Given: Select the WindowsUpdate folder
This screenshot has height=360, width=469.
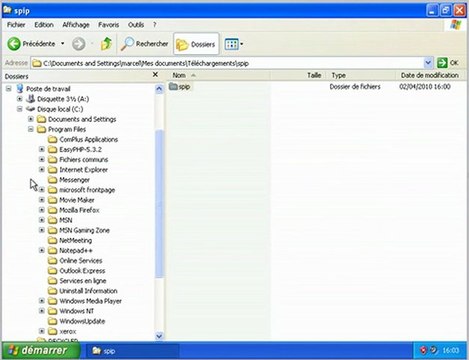Looking at the screenshot, I should (x=76, y=321).
